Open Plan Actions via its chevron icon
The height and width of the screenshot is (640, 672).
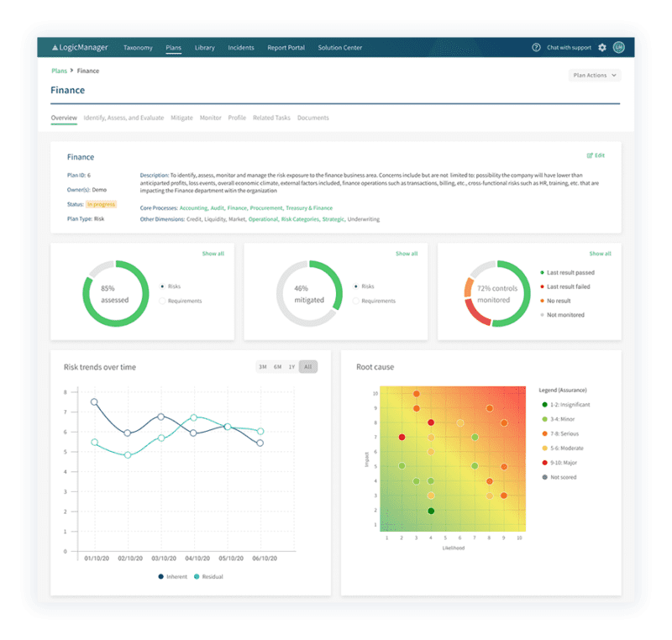615,75
